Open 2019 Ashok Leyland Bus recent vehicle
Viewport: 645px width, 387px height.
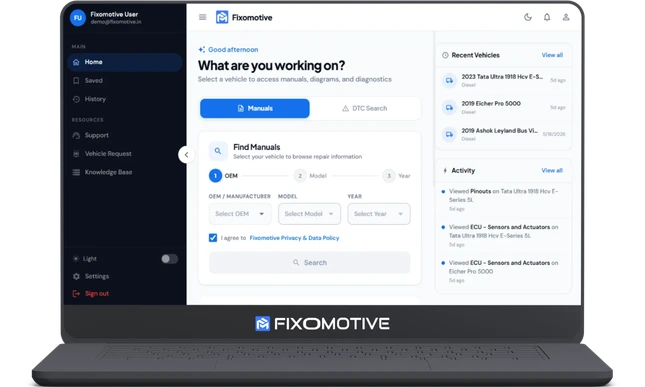[503, 134]
